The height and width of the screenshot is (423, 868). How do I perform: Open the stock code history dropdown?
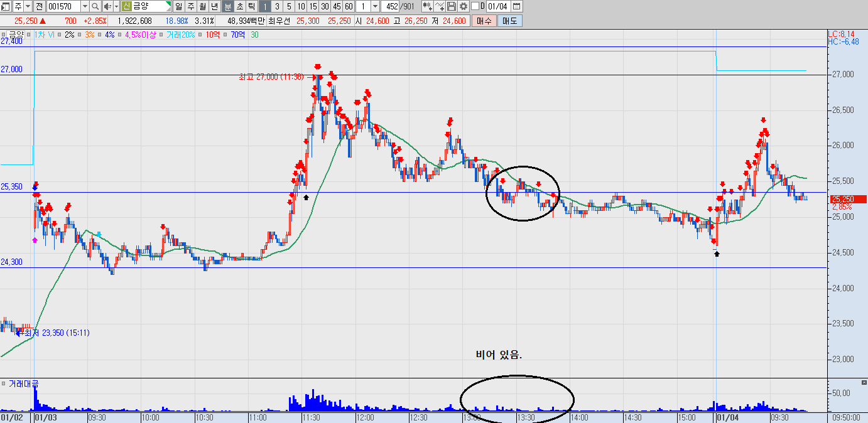[85, 6]
